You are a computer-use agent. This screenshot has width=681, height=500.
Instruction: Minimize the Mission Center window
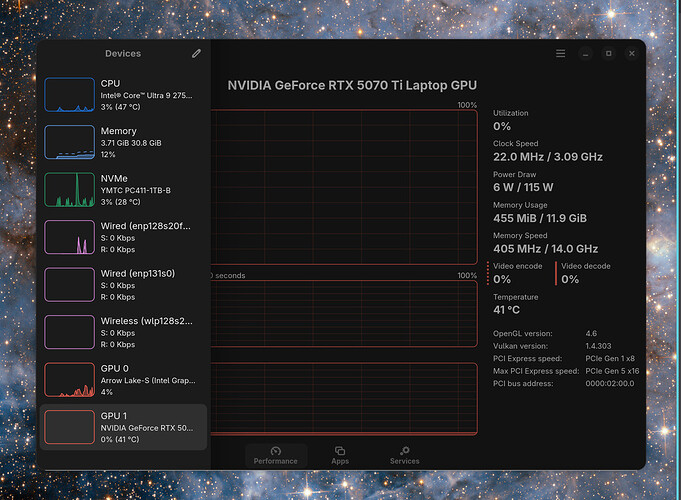(x=585, y=53)
